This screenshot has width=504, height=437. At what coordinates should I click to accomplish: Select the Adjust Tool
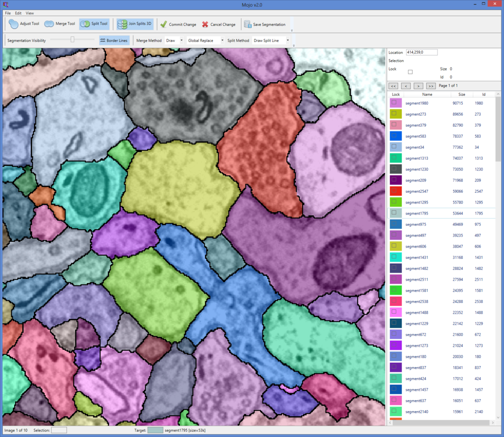pos(24,24)
